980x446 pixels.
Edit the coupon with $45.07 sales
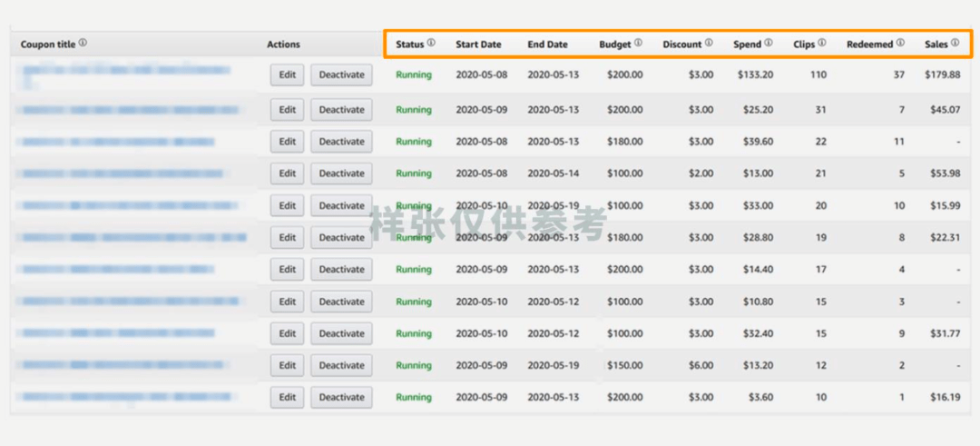(287, 110)
